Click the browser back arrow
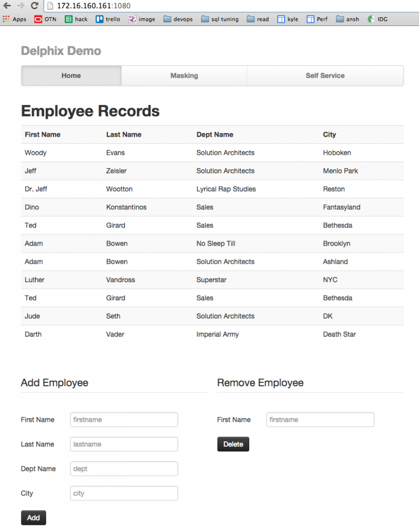Screen dimensions: 419x532 tap(7, 5)
